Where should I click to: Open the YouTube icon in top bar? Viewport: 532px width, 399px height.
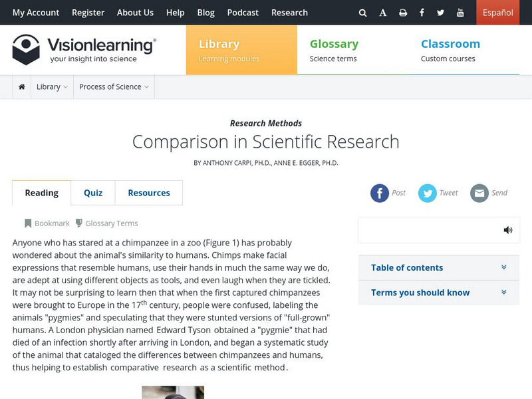(x=461, y=13)
